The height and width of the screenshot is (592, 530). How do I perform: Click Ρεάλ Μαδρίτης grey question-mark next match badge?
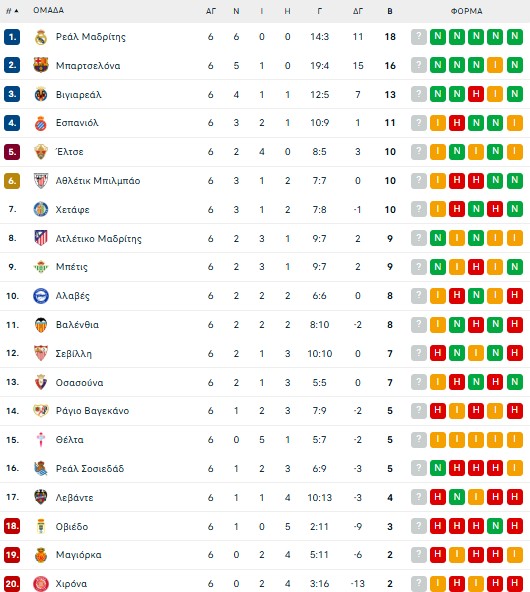(419, 37)
